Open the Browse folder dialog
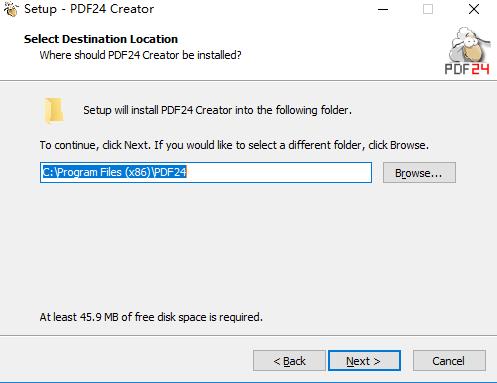This screenshot has height=383, width=497. point(419,173)
